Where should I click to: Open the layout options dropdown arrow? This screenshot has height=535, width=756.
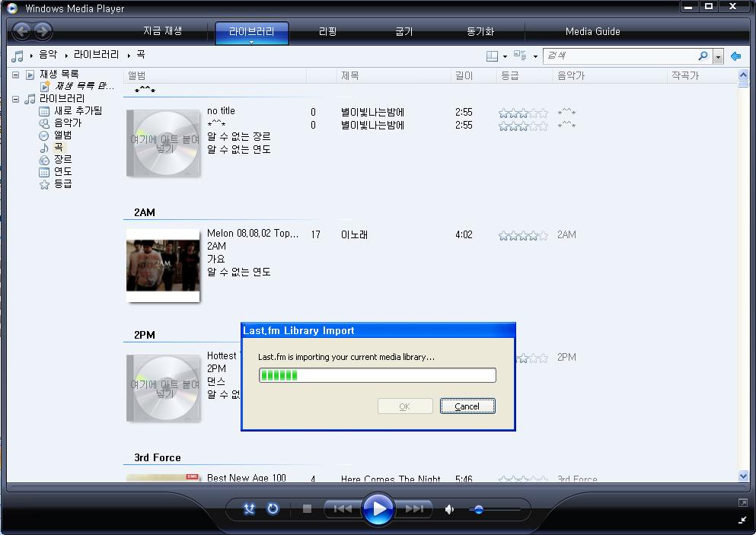click(505, 56)
